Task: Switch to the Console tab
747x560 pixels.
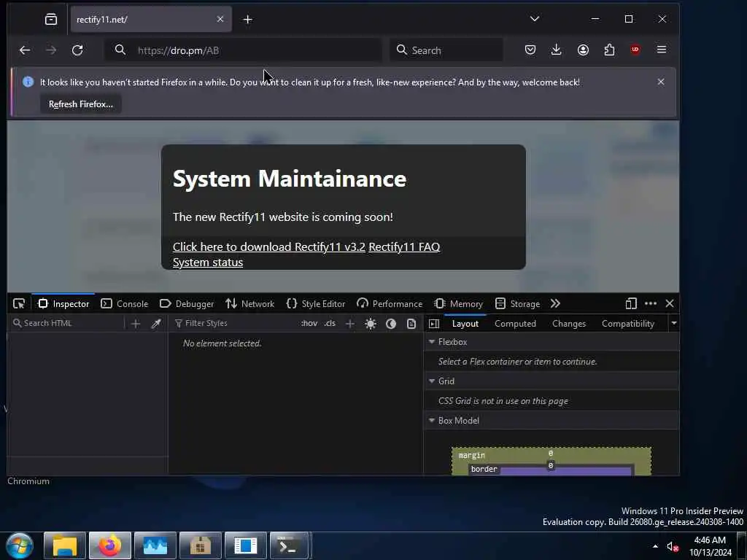Action: (125, 304)
